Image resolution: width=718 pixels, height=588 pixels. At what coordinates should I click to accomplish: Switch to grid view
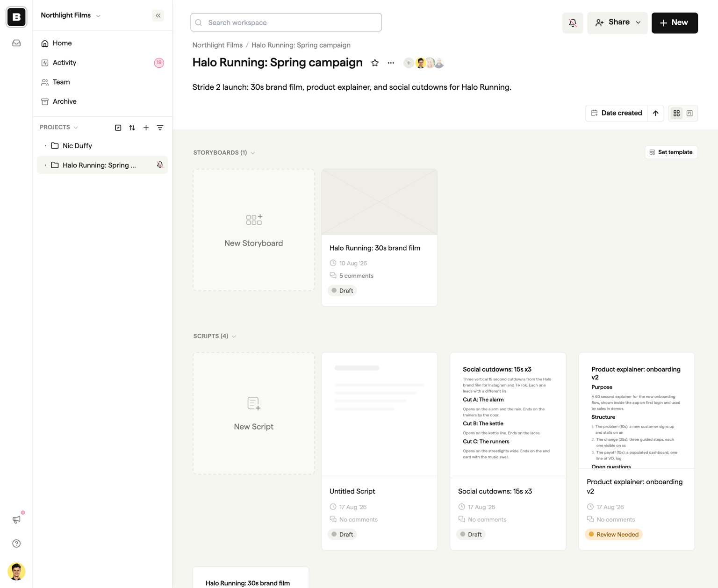coord(676,113)
